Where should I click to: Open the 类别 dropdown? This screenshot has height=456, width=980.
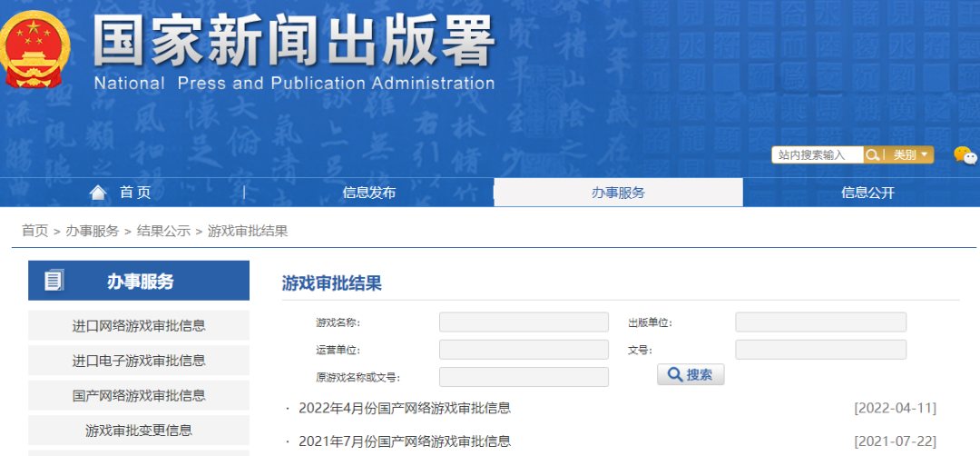(910, 154)
